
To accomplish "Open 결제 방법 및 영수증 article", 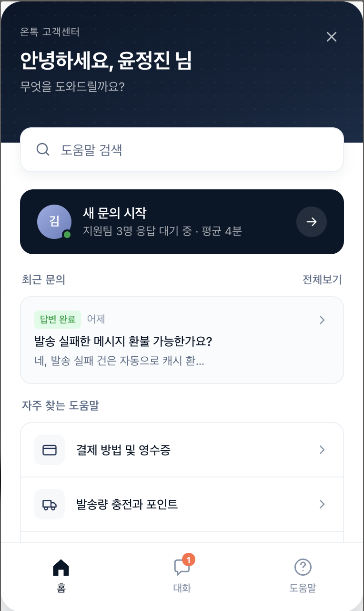I will (x=182, y=450).
